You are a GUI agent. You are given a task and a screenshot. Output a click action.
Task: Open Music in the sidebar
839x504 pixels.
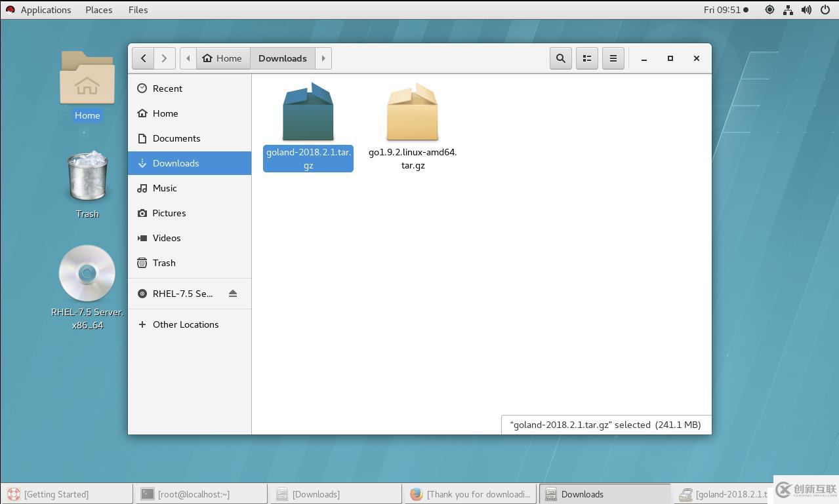pos(190,188)
